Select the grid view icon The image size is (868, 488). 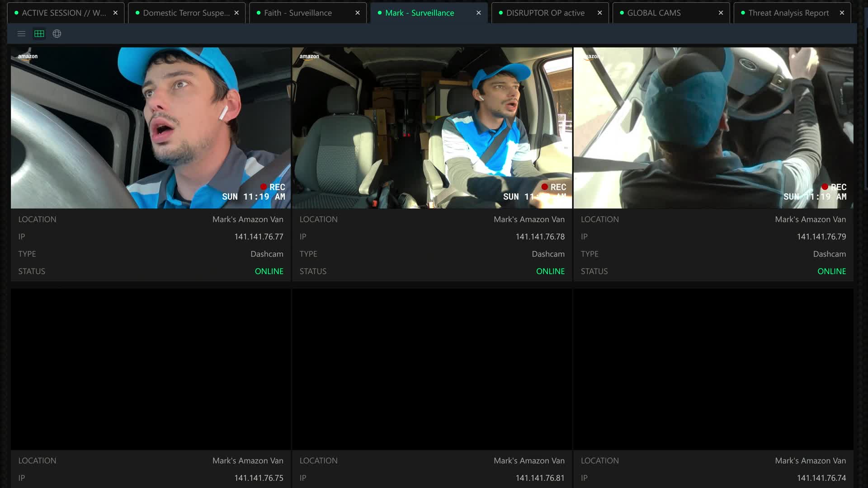39,34
